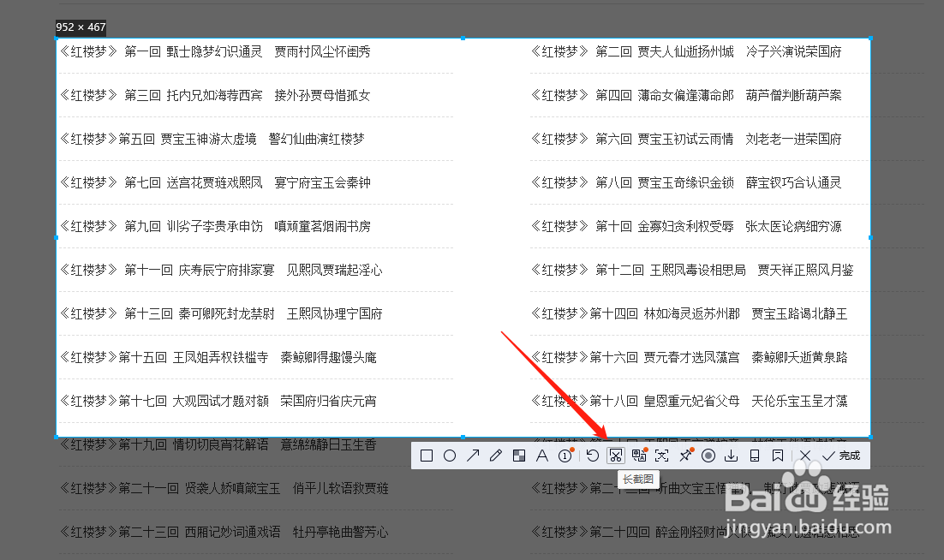Open chapter 第十一回 庆寿辰宁府排家宴
Viewport: 944px width, 560px height.
click(x=221, y=270)
